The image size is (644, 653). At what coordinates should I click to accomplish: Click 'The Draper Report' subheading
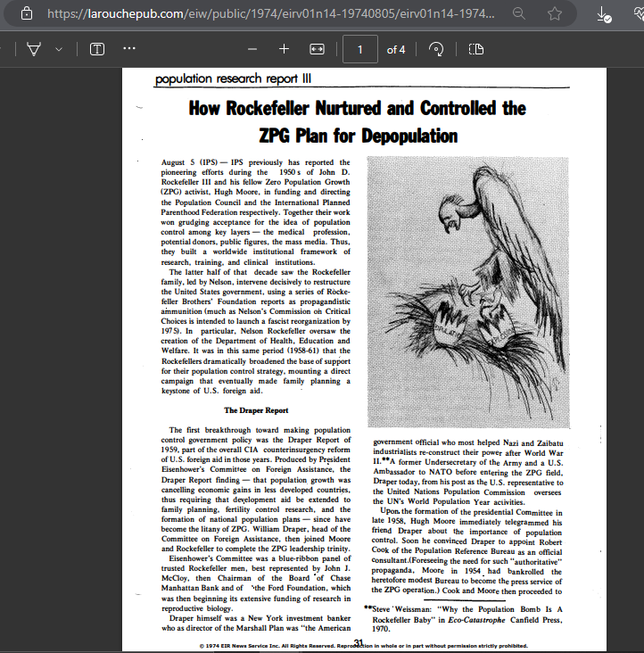coord(256,410)
